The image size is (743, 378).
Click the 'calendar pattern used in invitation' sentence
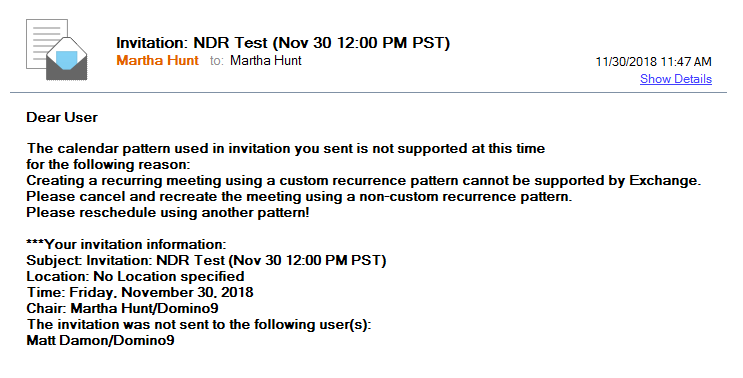286,149
